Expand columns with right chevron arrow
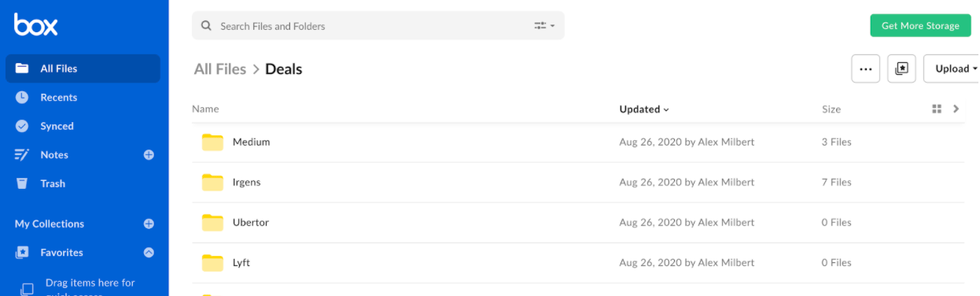Image resolution: width=980 pixels, height=296 pixels. [956, 109]
